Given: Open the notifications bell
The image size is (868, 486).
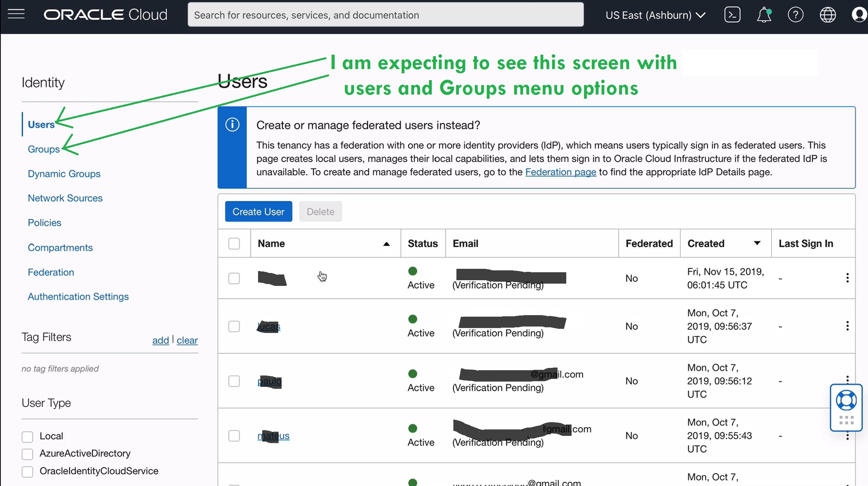Looking at the screenshot, I should pyautogui.click(x=763, y=15).
